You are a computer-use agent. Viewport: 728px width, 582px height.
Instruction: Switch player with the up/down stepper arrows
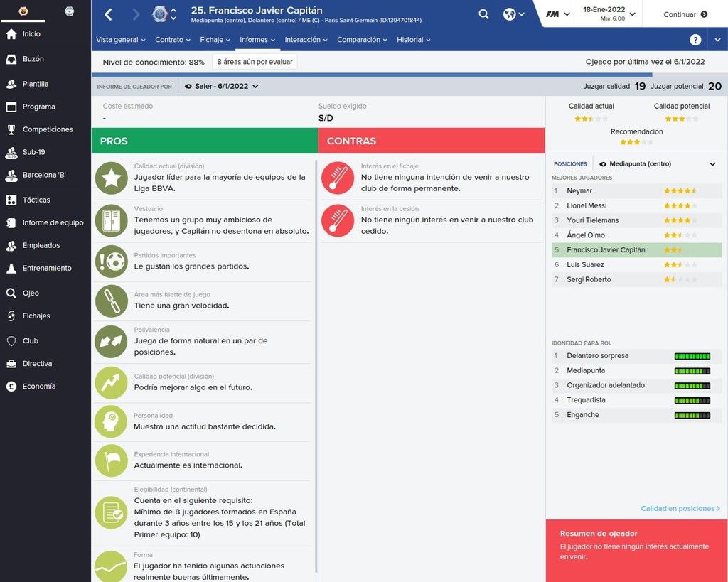point(173,14)
